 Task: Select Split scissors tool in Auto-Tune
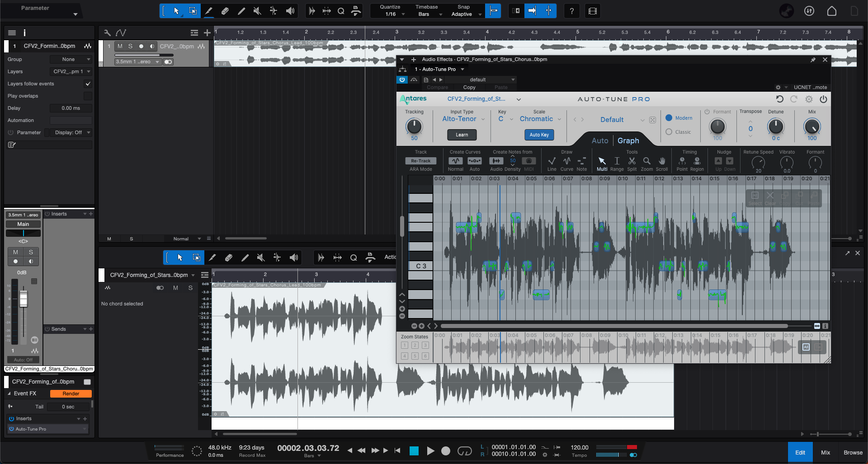[x=632, y=161]
